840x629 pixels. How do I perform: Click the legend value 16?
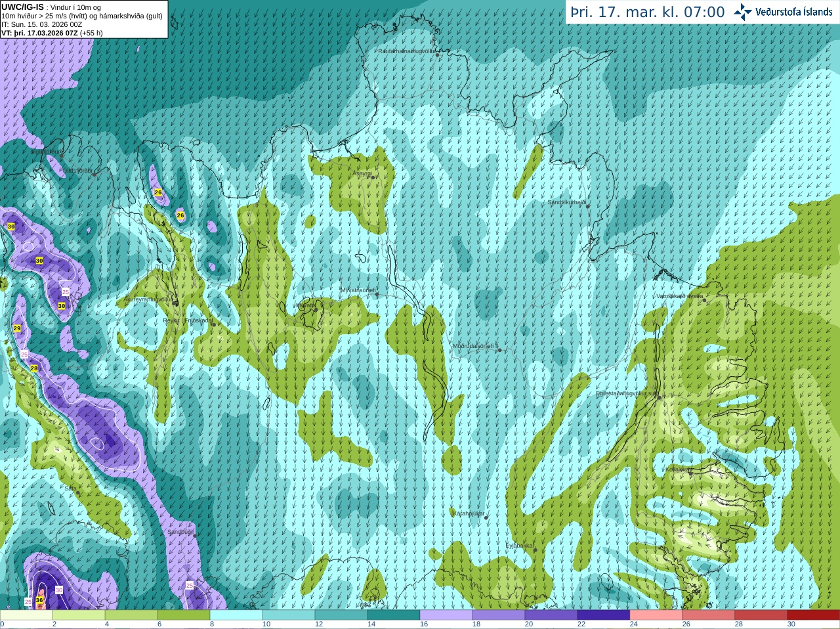tap(424, 624)
